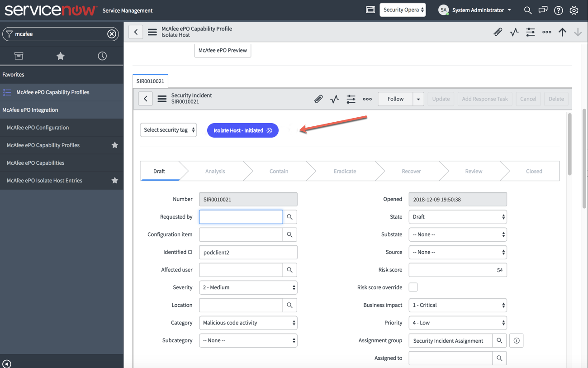Go to previous record up arrow
This screenshot has height=368, width=588.
click(562, 32)
